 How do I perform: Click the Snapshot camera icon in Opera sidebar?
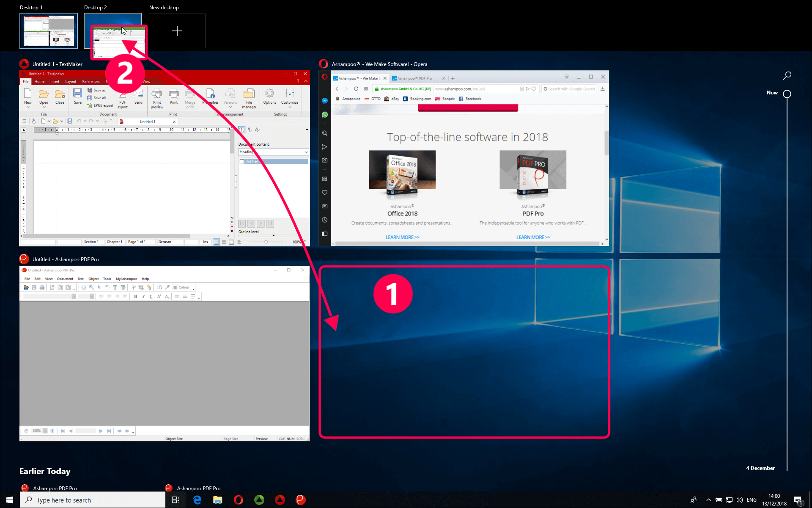coord(325,160)
